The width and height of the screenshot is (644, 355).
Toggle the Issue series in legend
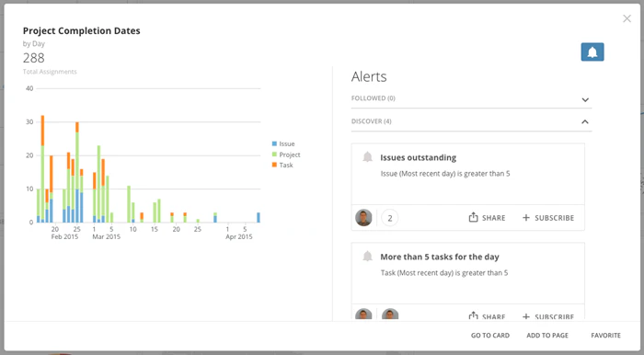tap(283, 143)
